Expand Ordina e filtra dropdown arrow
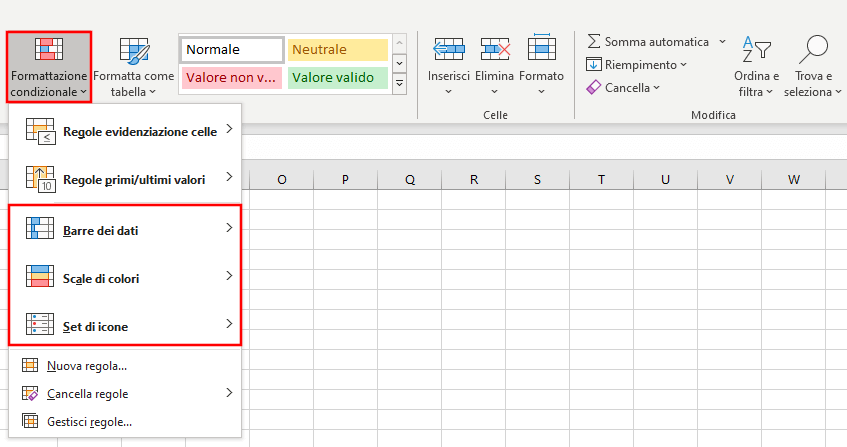 pos(769,92)
